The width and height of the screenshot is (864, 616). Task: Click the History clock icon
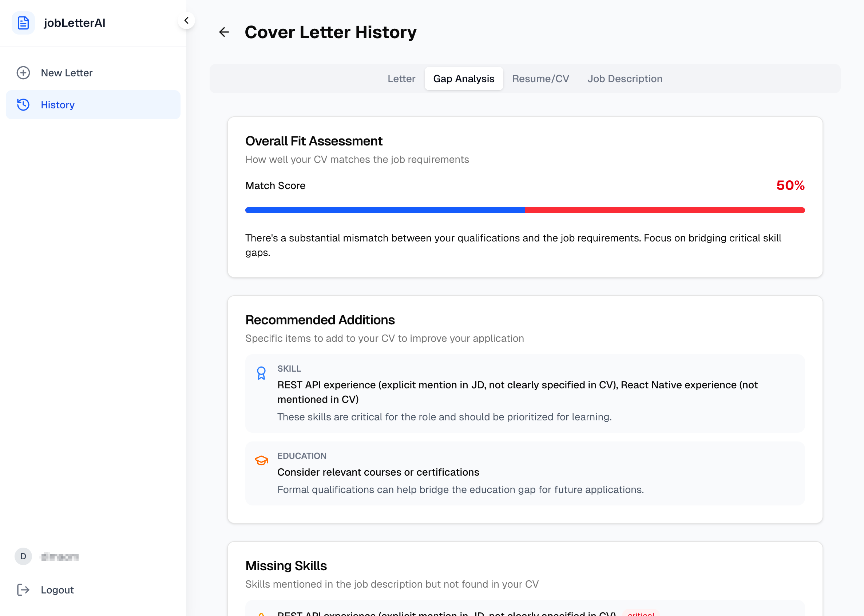pyautogui.click(x=23, y=105)
